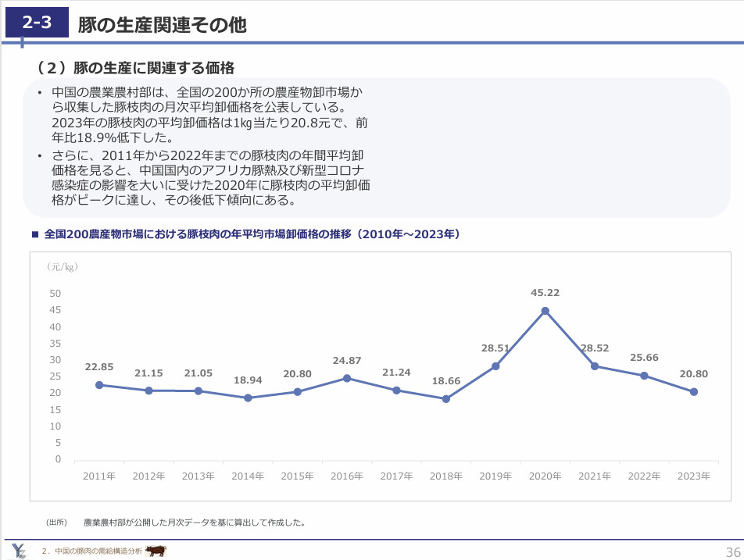Screen dimensions: 744x560
Task: Click the data label 25.66
Action: pos(644,358)
